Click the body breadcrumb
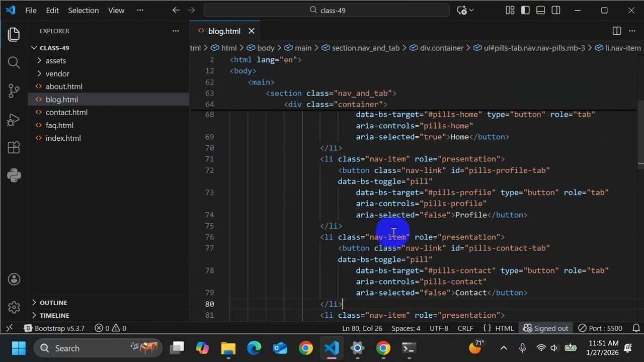Viewport: 644px width, 362px height. coord(261,48)
